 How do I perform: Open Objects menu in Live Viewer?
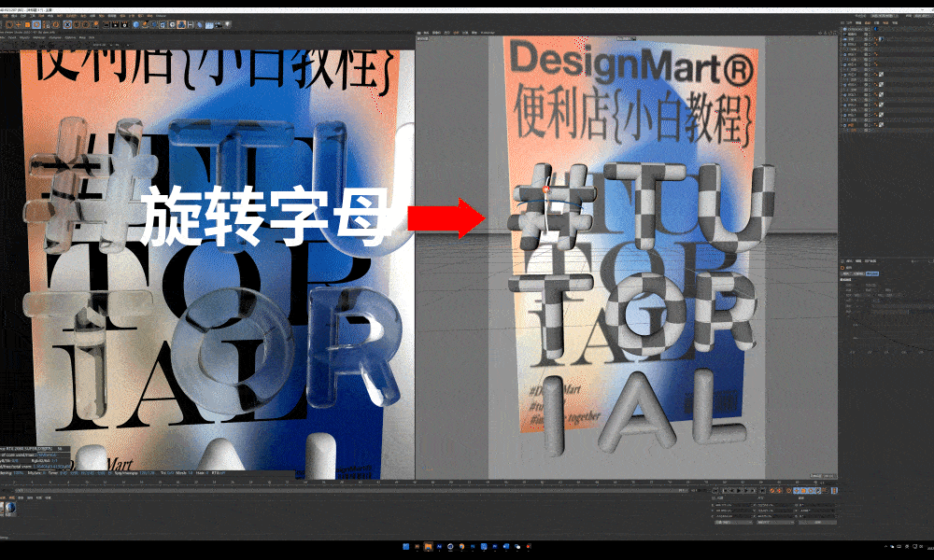pyautogui.click(x=24, y=37)
